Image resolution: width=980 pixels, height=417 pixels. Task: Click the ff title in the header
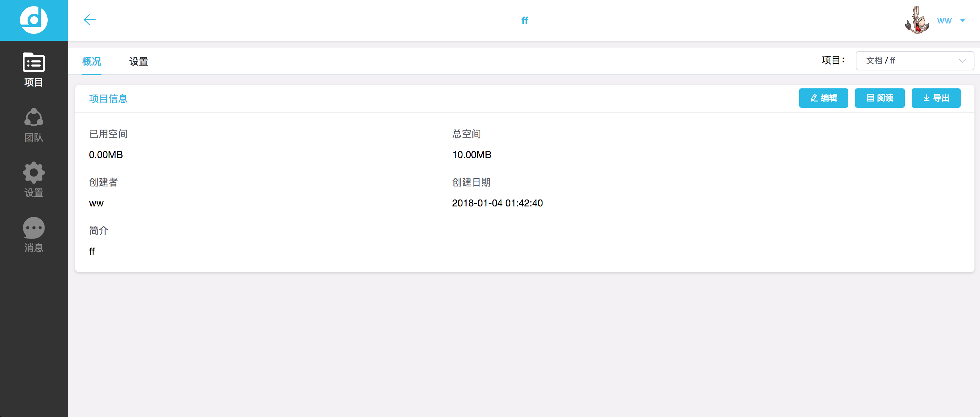click(x=525, y=20)
